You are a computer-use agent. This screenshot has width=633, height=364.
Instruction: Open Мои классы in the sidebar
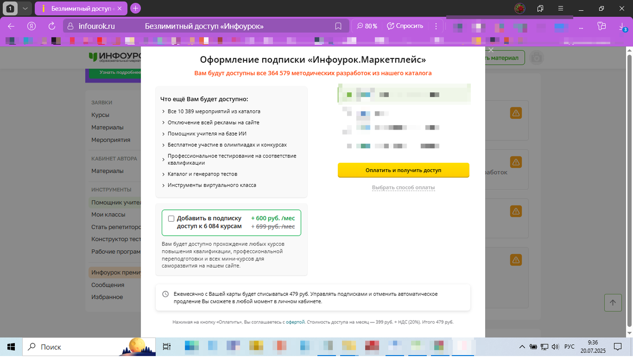(x=108, y=215)
